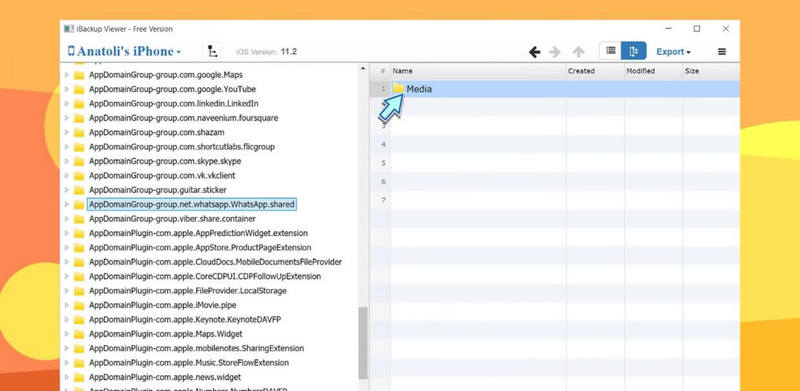
Task: Click folder icon beside com.shazam
Action: click(79, 133)
